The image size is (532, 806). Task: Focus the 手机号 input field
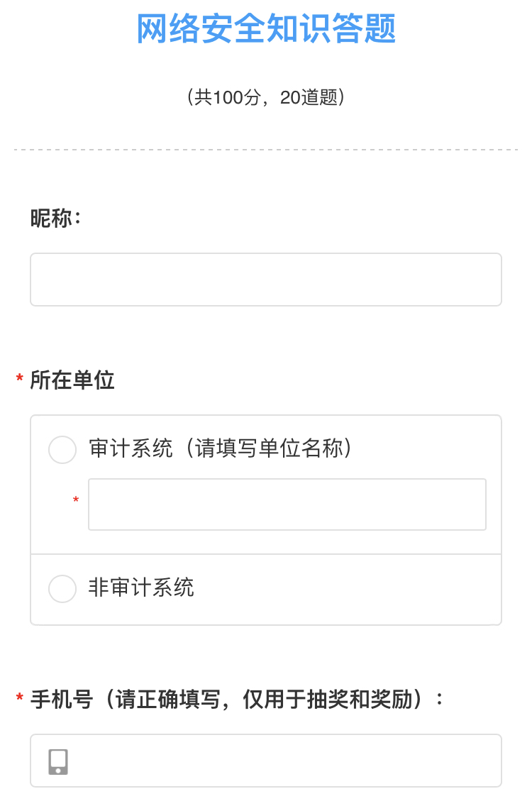click(284, 761)
